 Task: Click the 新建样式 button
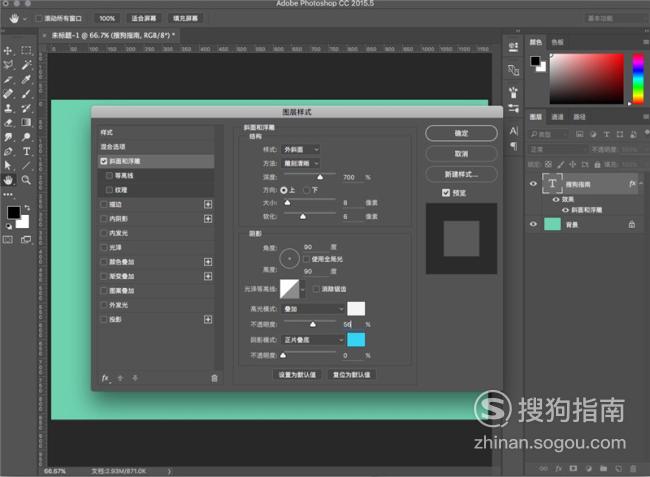[x=461, y=174]
